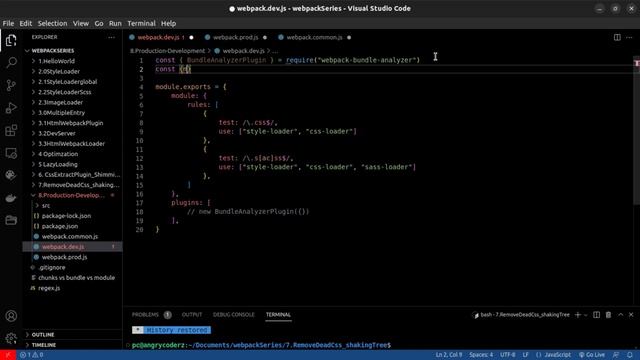
Task: Expand the 3.2DevServer folder
Action: click(56, 133)
